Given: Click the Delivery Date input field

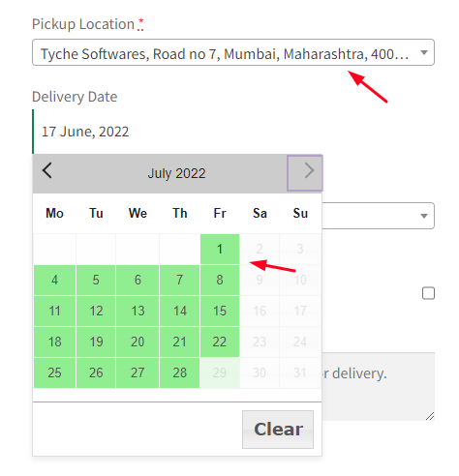Looking at the screenshot, I should (x=233, y=132).
